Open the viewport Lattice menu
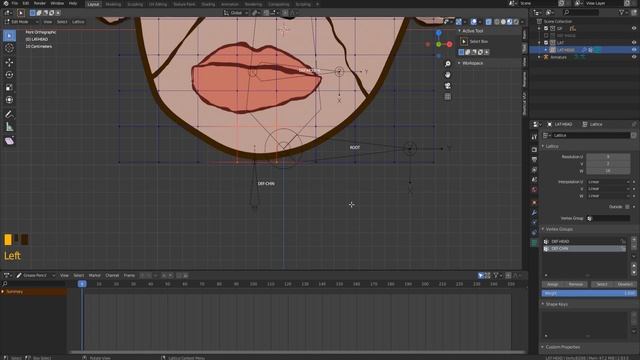This screenshot has height=360, width=640. (78, 22)
